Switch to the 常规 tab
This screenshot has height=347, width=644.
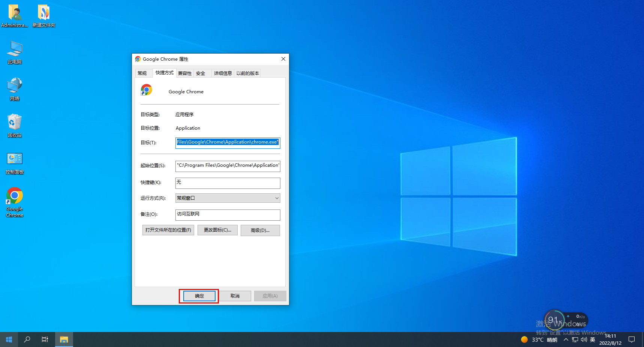142,73
